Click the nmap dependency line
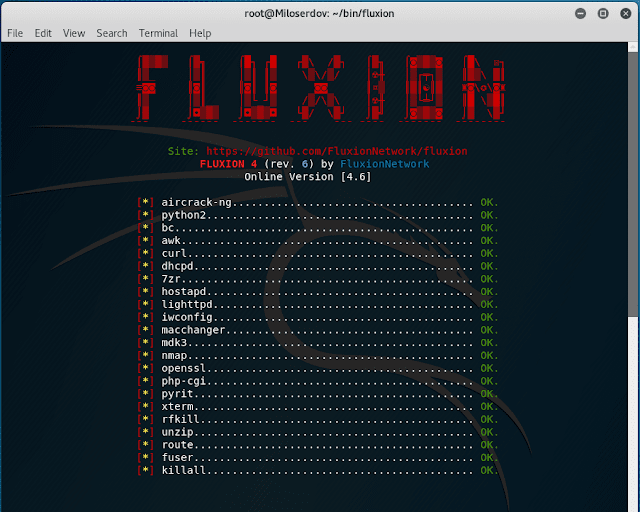Image resolution: width=640 pixels, height=512 pixels. [x=318, y=356]
